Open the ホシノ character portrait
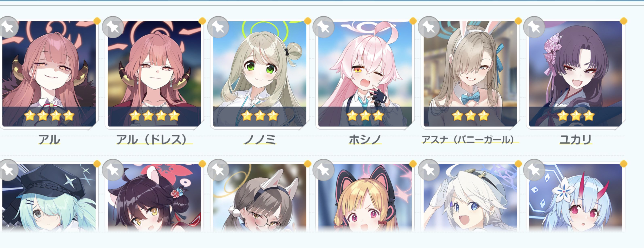This screenshot has height=248, width=644. coord(365,74)
